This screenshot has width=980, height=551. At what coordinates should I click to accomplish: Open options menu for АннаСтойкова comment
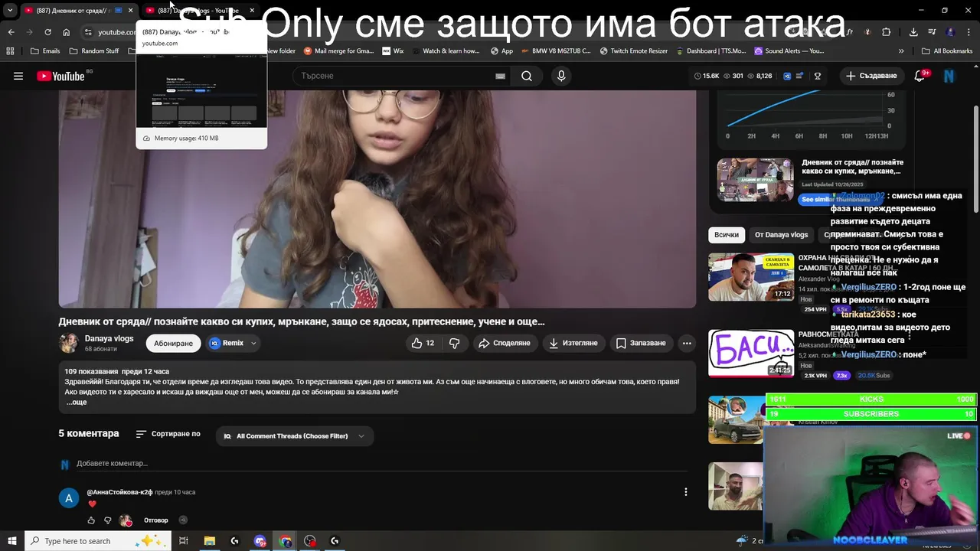(x=686, y=492)
